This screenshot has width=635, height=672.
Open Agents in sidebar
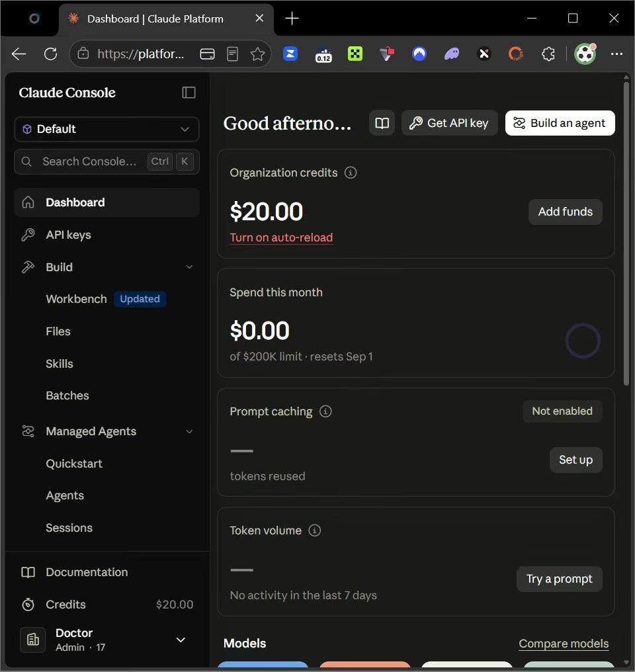point(65,496)
